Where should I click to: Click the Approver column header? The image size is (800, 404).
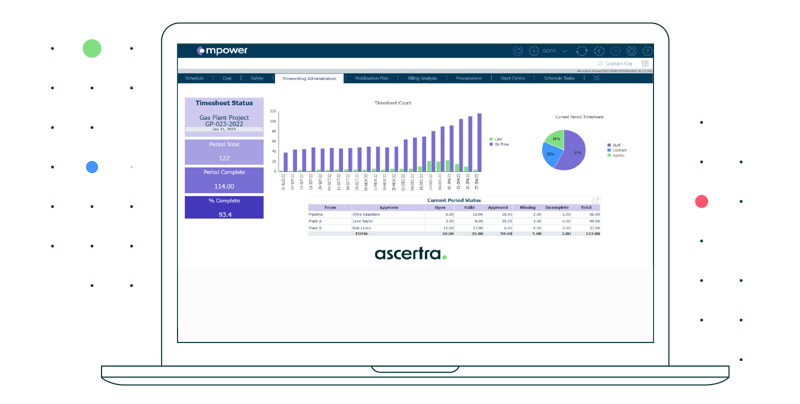[x=389, y=208]
